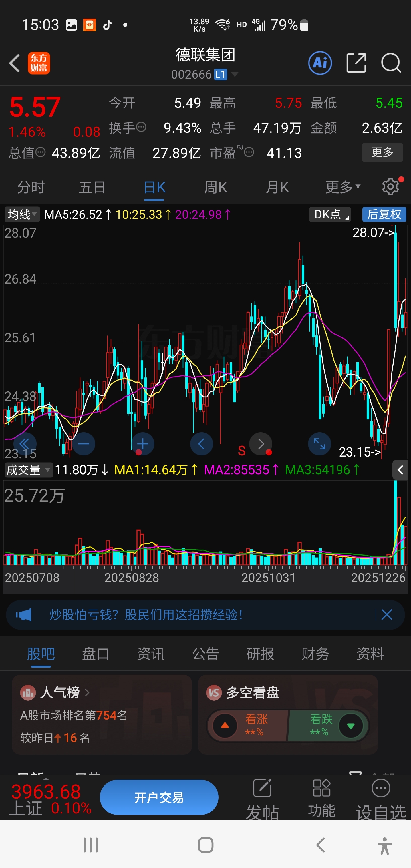Image resolution: width=411 pixels, height=868 pixels.
Task: Expand stock code 002666 dropdown arrow
Action: [x=235, y=74]
